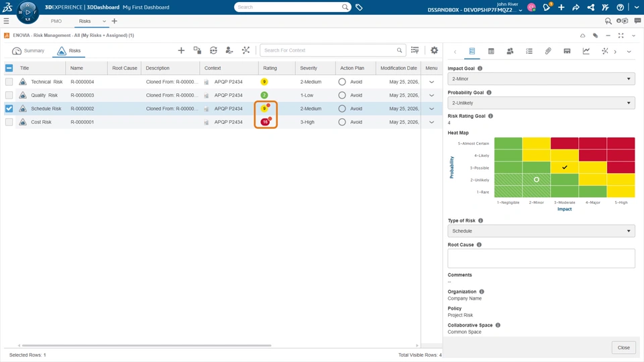Click the Schedule Risk title

(x=46, y=109)
